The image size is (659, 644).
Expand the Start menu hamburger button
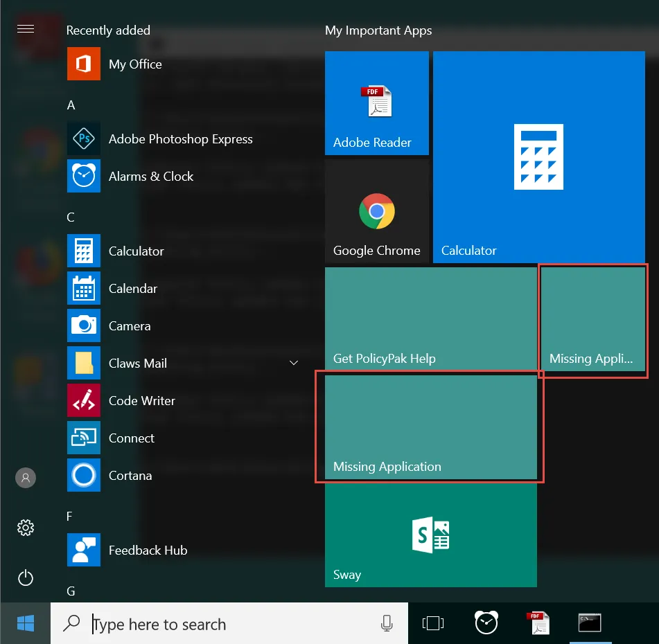[26, 28]
